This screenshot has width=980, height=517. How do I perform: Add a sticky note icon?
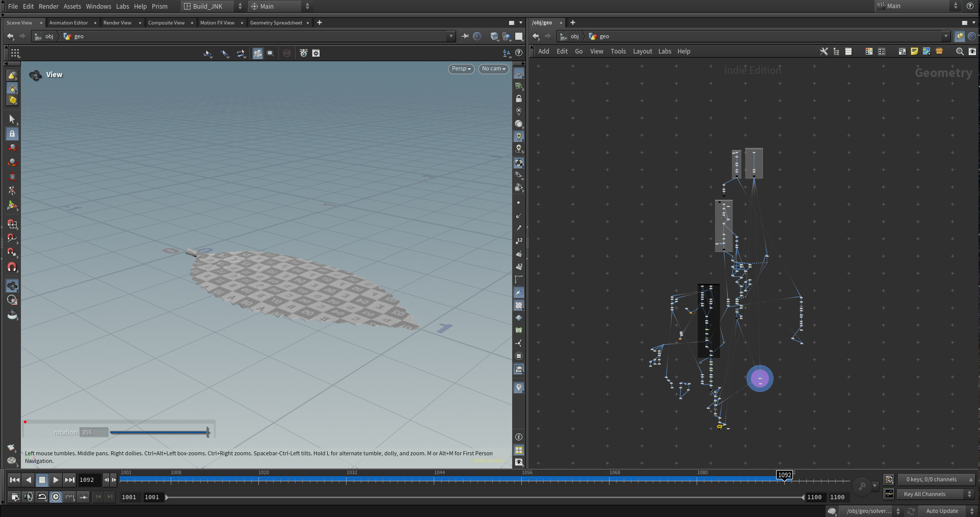point(914,51)
